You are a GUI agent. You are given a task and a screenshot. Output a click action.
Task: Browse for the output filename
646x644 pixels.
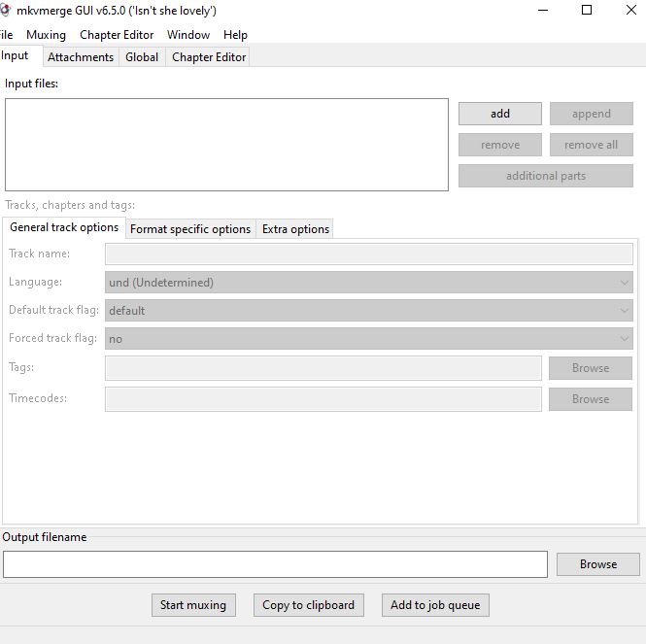pyautogui.click(x=598, y=564)
